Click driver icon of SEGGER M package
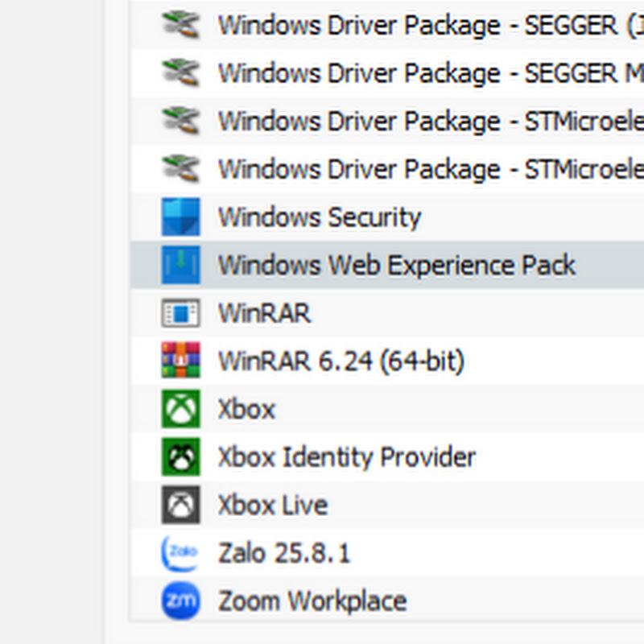This screenshot has height=644, width=644. tap(181, 72)
